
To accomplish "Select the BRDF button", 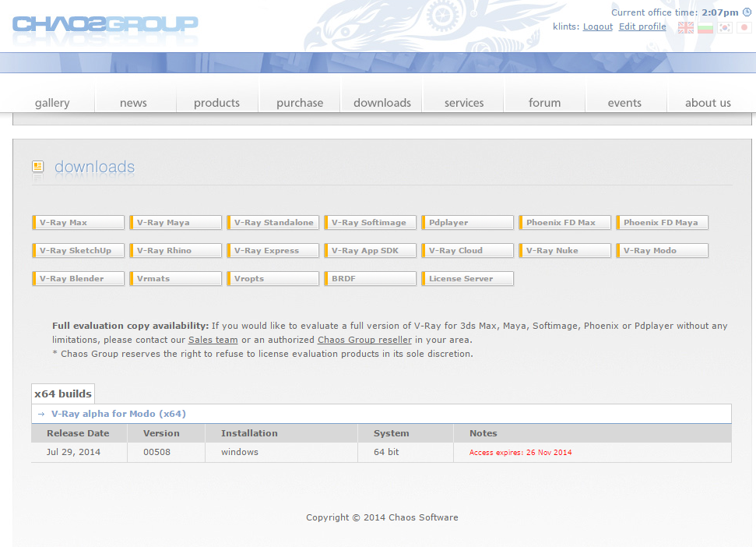I will click(x=371, y=278).
